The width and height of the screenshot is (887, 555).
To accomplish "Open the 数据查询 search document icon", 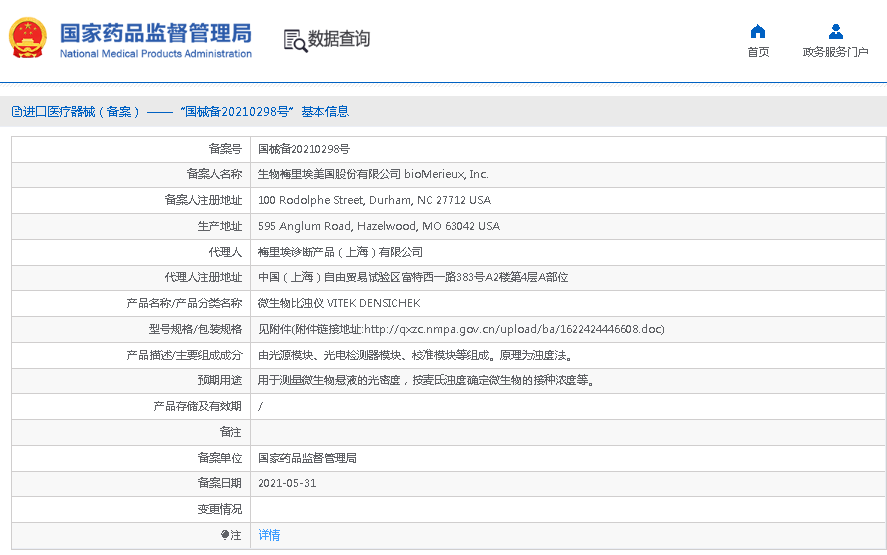I will coord(295,40).
